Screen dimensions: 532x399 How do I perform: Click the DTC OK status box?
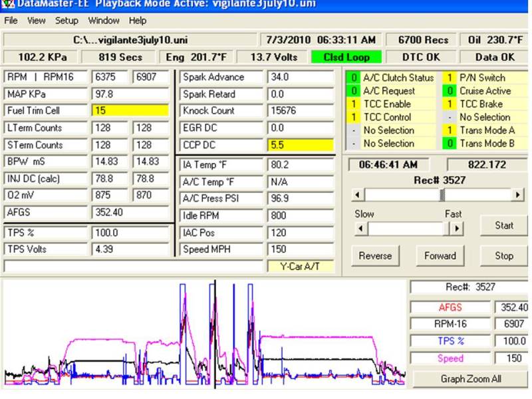coord(421,57)
